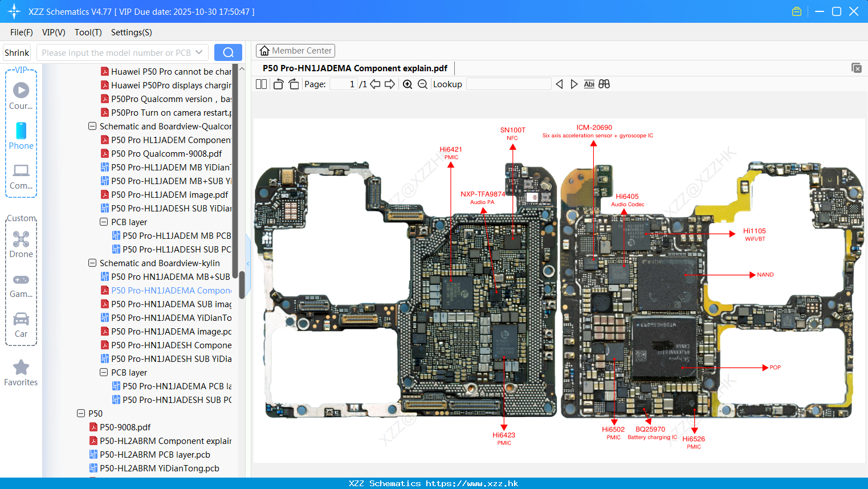Click the binoculars search icon
This screenshot has width=868, height=489.
pyautogui.click(x=604, y=84)
